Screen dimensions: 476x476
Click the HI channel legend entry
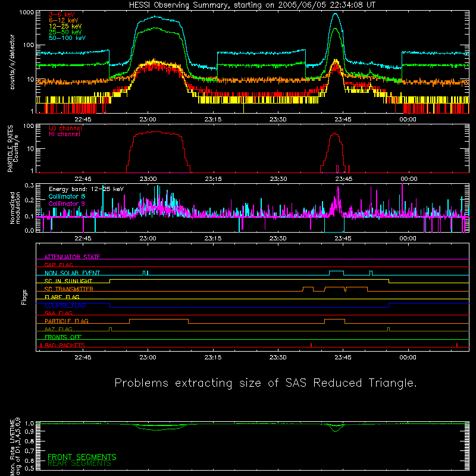(65, 134)
